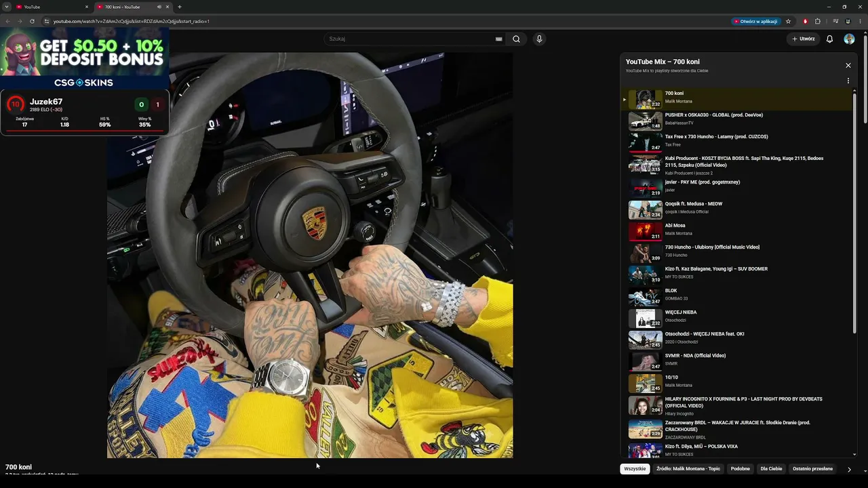Reload the YouTube page
The height and width of the screenshot is (488, 868).
(x=32, y=21)
